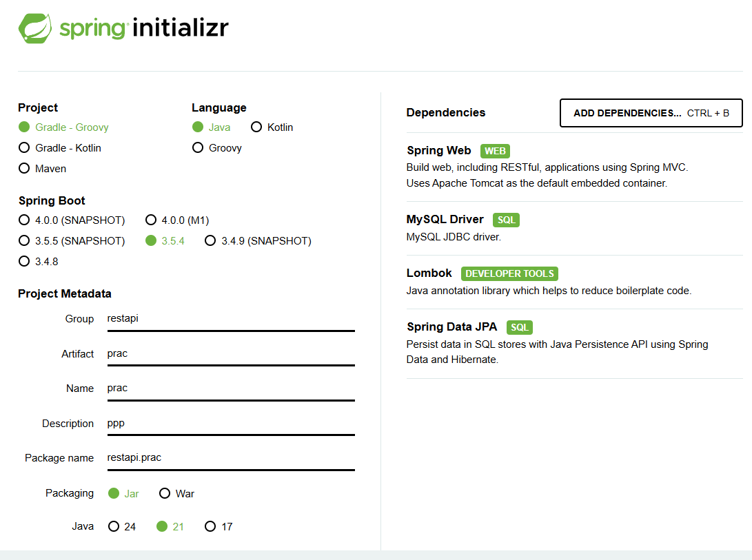Screen dimensions: 752x560
Task: Click the SQL badge next to MySQL Driver
Action: pos(506,220)
